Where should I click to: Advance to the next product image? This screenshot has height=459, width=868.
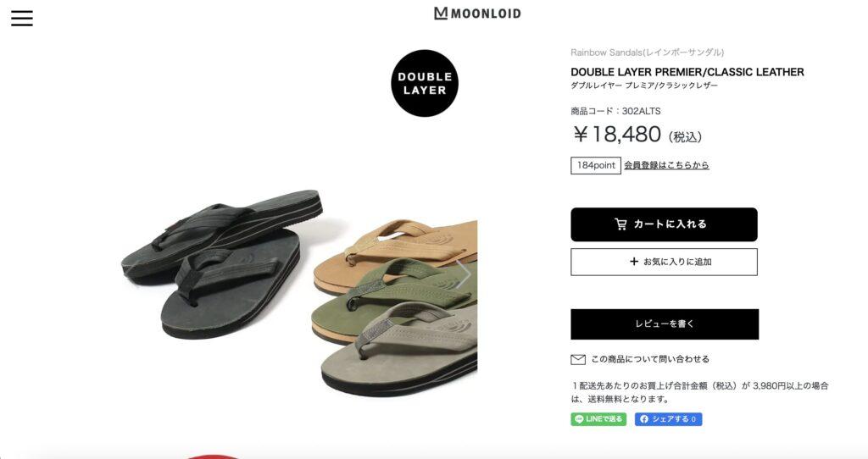pos(464,274)
